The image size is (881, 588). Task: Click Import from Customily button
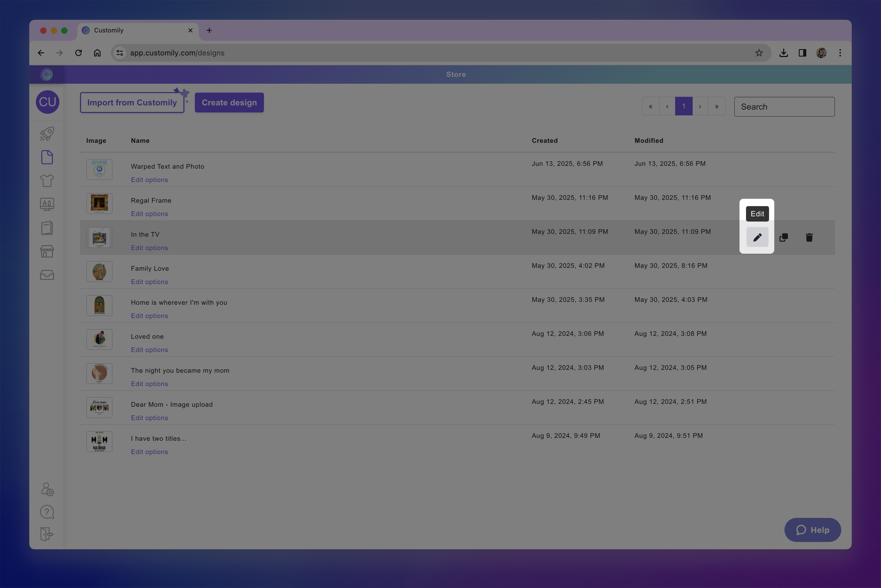[132, 103]
